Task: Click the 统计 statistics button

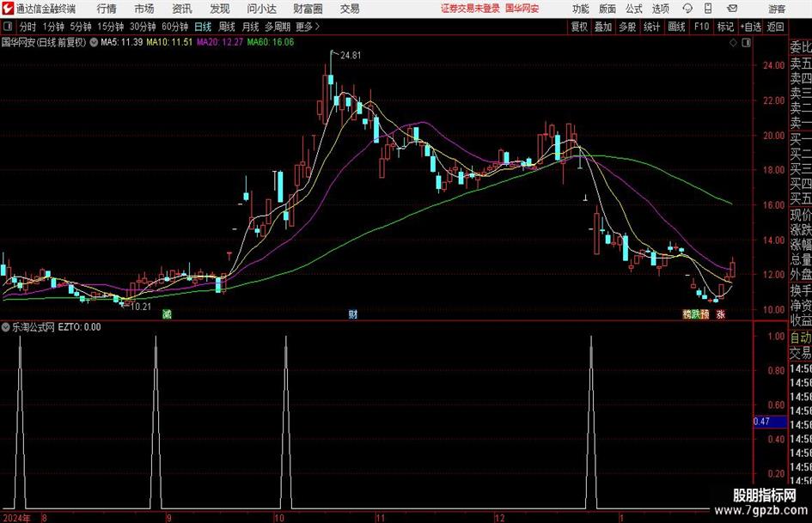Action: click(x=651, y=27)
